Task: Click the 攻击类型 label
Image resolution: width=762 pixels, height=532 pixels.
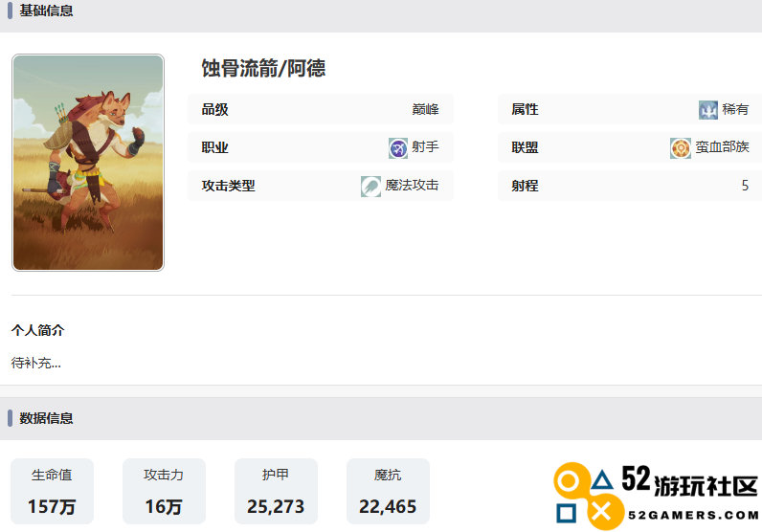Action: tap(229, 185)
